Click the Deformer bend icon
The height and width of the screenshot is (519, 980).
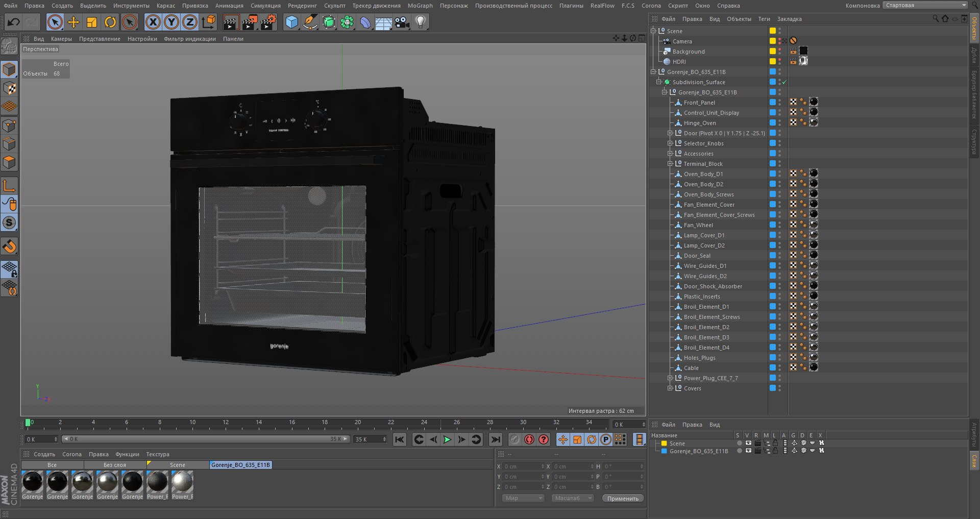tap(365, 22)
